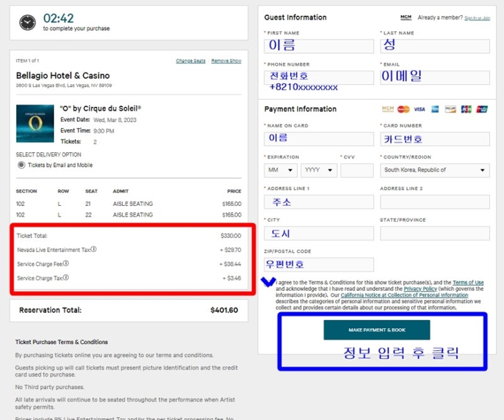Click the + $38.44 service charge fee amount
The height and width of the screenshot is (420, 504).
pos(230,264)
